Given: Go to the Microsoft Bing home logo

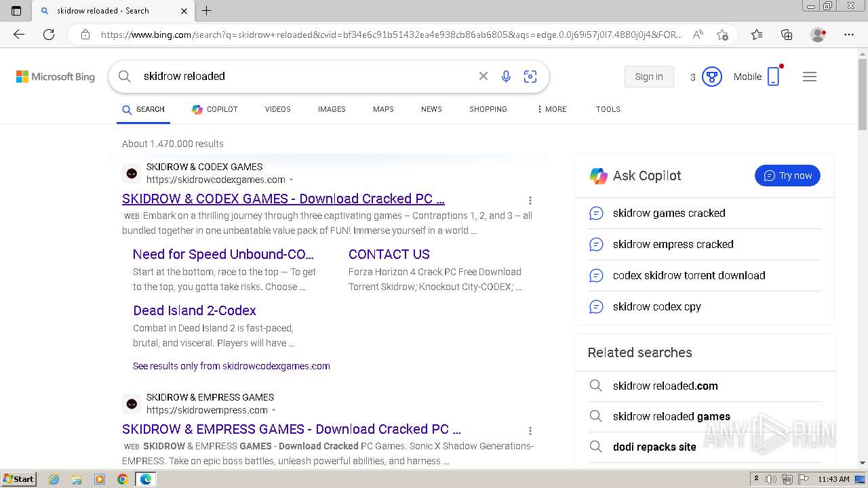Looking at the screenshot, I should pos(56,77).
